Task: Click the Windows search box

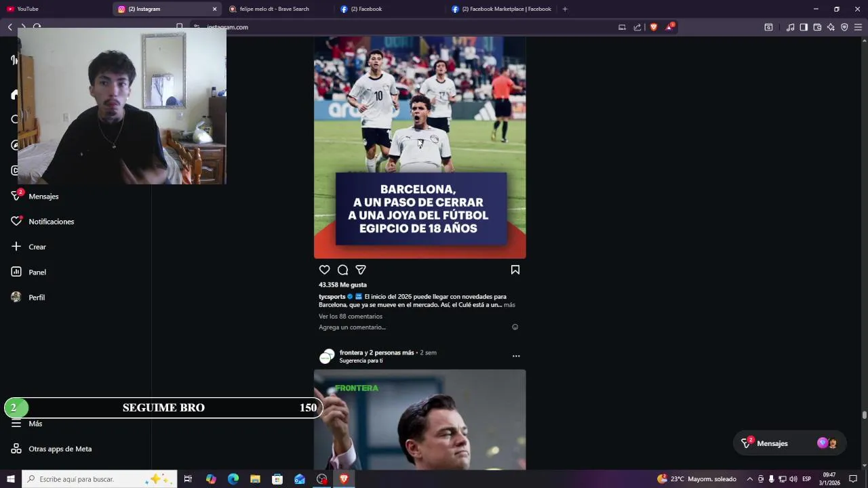Action: [100, 479]
